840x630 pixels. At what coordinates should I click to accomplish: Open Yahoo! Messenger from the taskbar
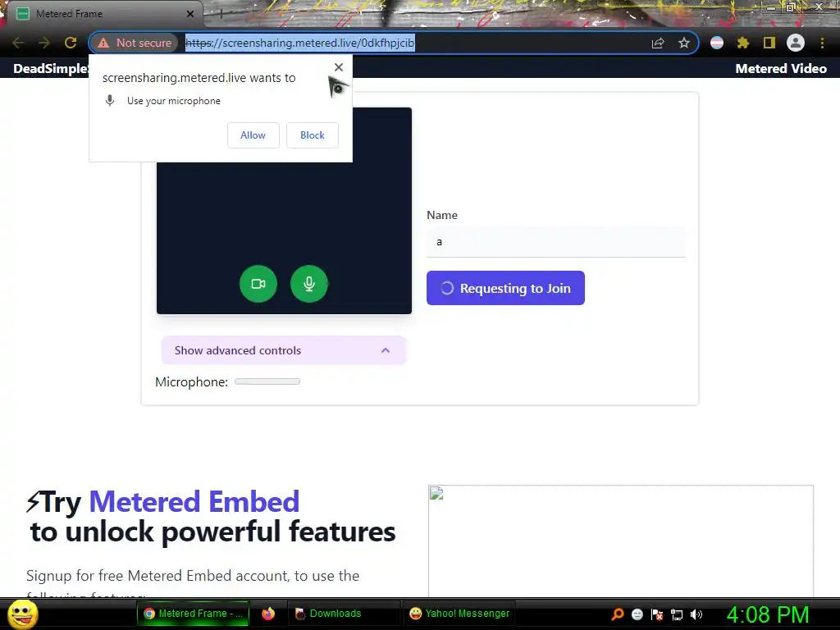coord(459,614)
